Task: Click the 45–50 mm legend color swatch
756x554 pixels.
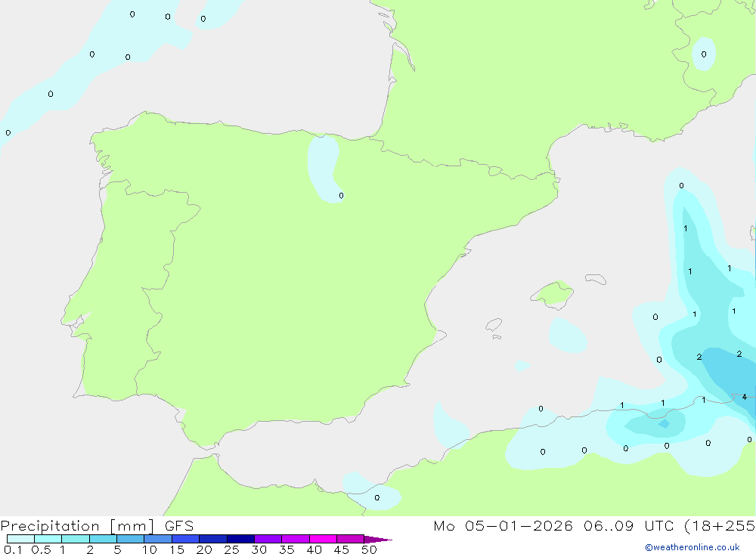Action: (x=350, y=539)
